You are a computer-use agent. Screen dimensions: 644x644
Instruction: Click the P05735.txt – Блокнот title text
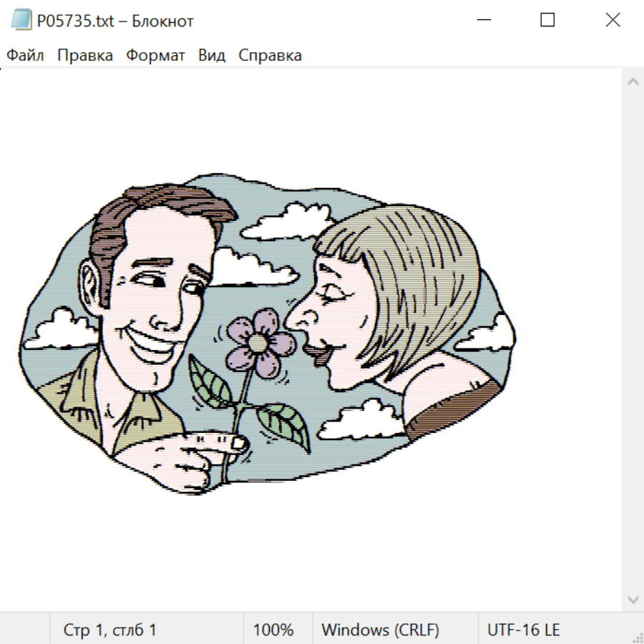115,21
